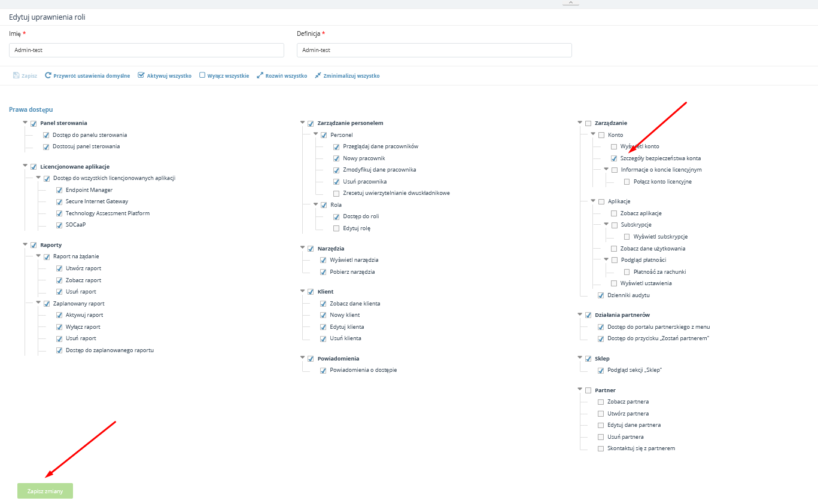Enable the Płatność za rachunki checkbox
818x504 pixels.
(627, 272)
